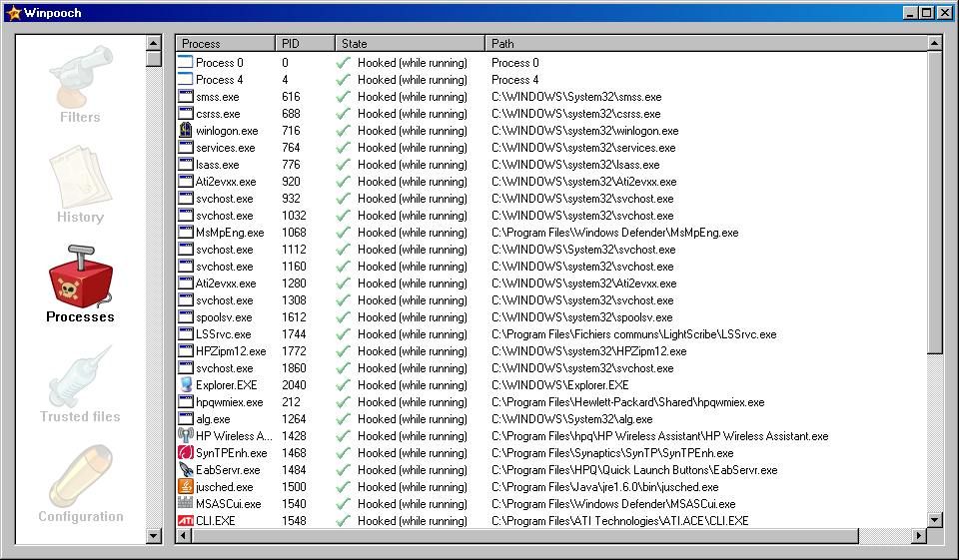The image size is (959, 560).
Task: Select the HPZipm12.exe row name
Action: (x=231, y=351)
